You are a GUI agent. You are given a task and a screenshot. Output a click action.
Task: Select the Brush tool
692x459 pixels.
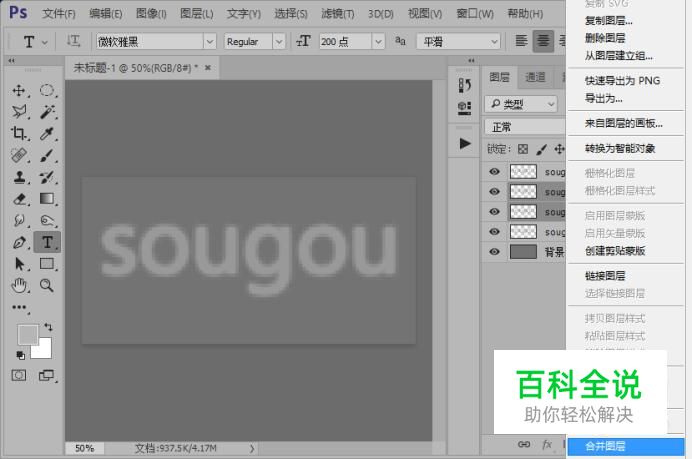(47, 155)
